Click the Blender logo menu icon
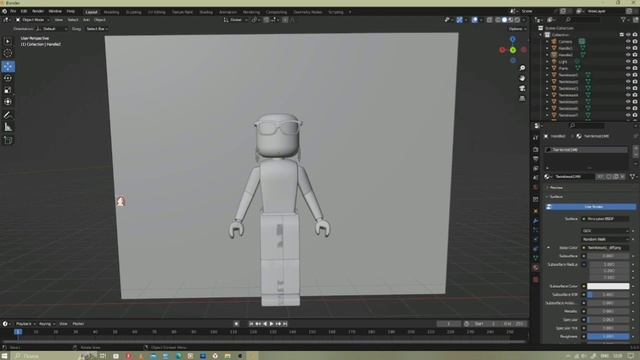Viewport: 640px width, 360px height. tap(4, 11)
